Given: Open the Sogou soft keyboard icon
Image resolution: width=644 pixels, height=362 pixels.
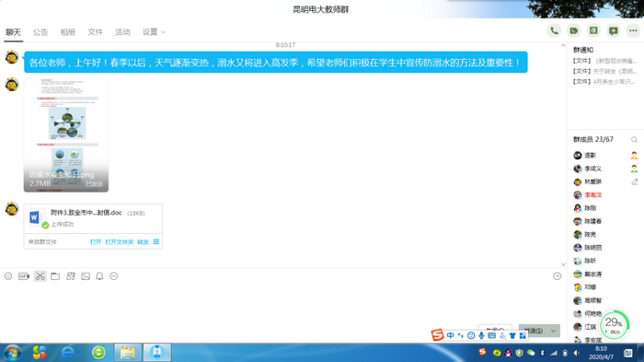Looking at the screenshot, I should 491,335.
